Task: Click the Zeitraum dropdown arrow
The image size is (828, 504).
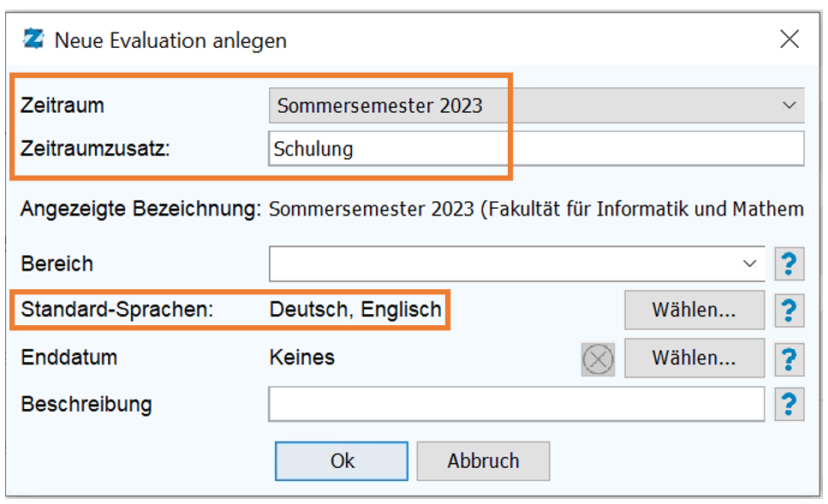Action: 789,105
